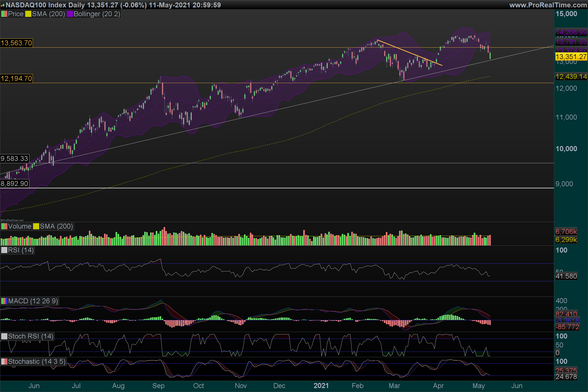Image resolution: width=588 pixels, height=392 pixels.
Task: Click the 2021 marker on time axis
Action: pos(321,385)
